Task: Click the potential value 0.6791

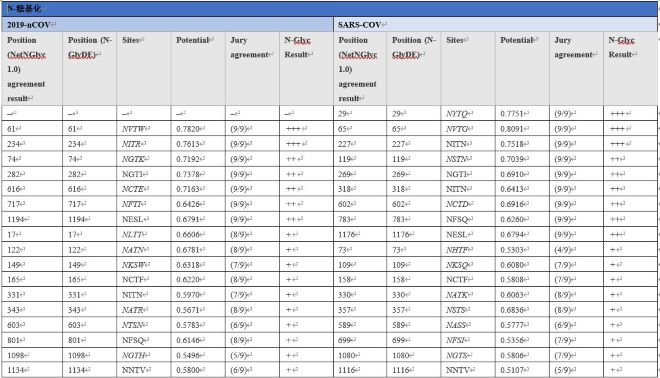Action: click(188, 219)
